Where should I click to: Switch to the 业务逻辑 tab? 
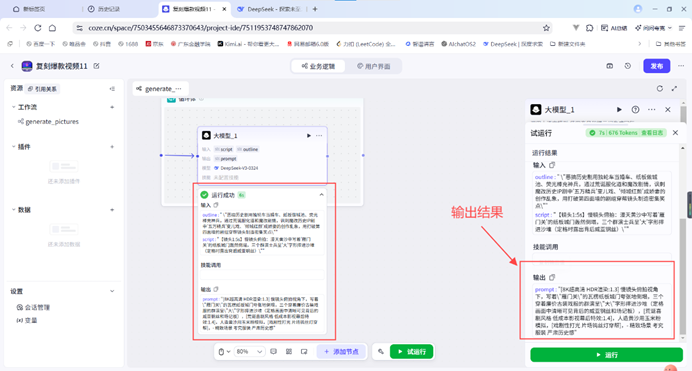318,66
